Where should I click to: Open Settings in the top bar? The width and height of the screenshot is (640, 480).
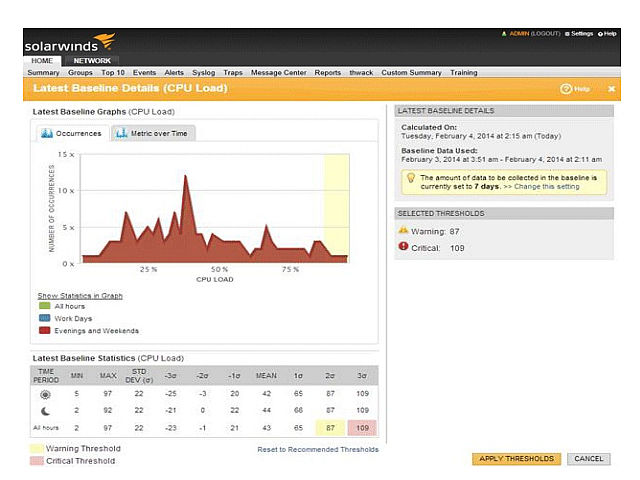click(x=579, y=33)
